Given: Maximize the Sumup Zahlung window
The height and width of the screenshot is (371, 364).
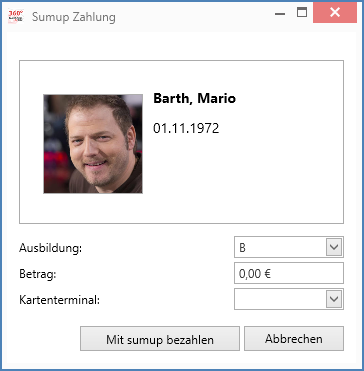Looking at the screenshot, I should click(302, 13).
